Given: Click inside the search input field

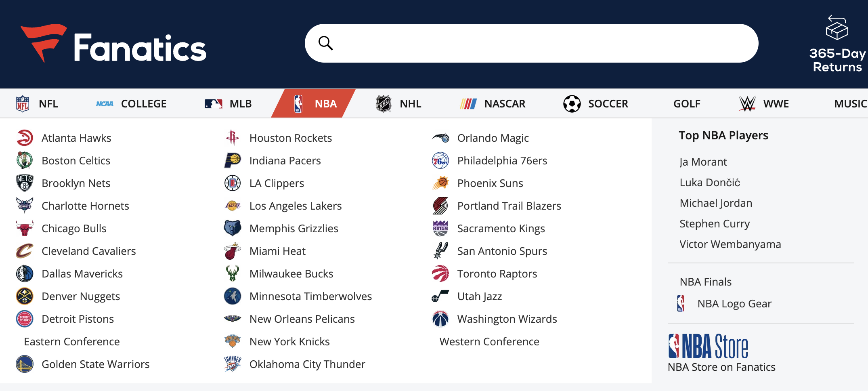Looking at the screenshot, I should [x=531, y=43].
